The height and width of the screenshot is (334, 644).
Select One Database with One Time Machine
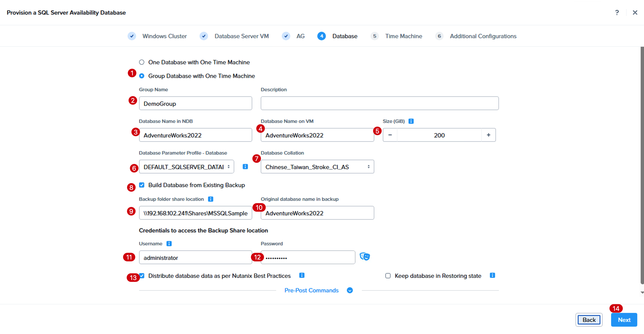coord(142,62)
